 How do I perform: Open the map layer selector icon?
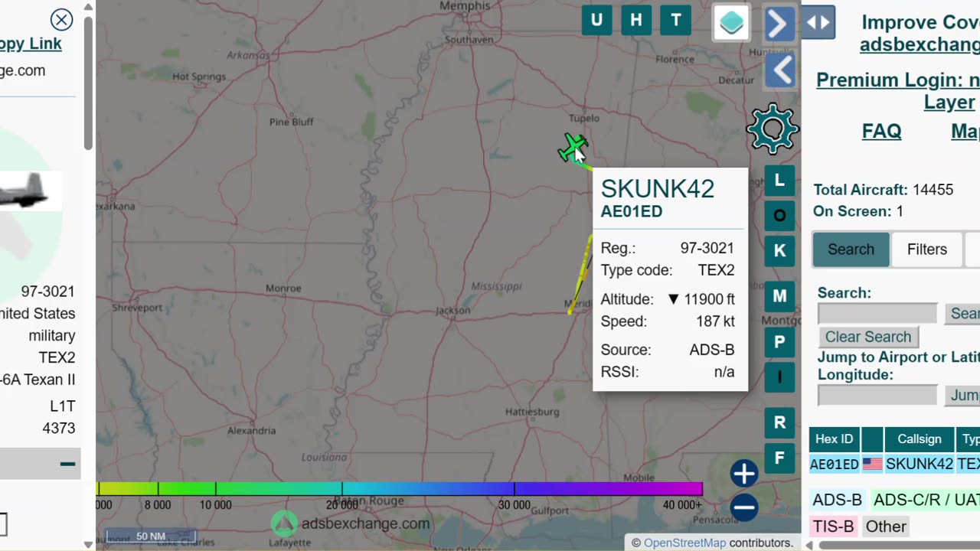pos(731,23)
